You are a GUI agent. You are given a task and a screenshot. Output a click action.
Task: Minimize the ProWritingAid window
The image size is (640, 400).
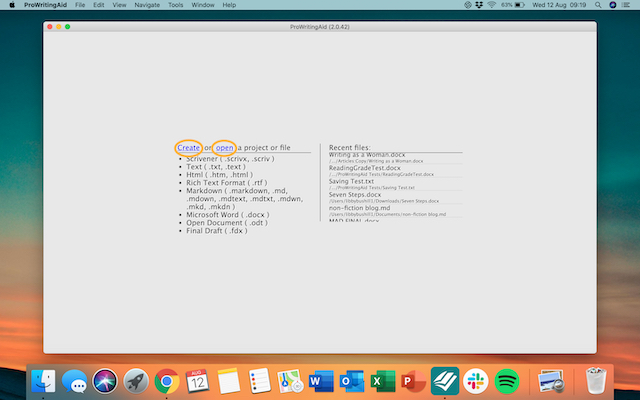pyautogui.click(x=59, y=27)
